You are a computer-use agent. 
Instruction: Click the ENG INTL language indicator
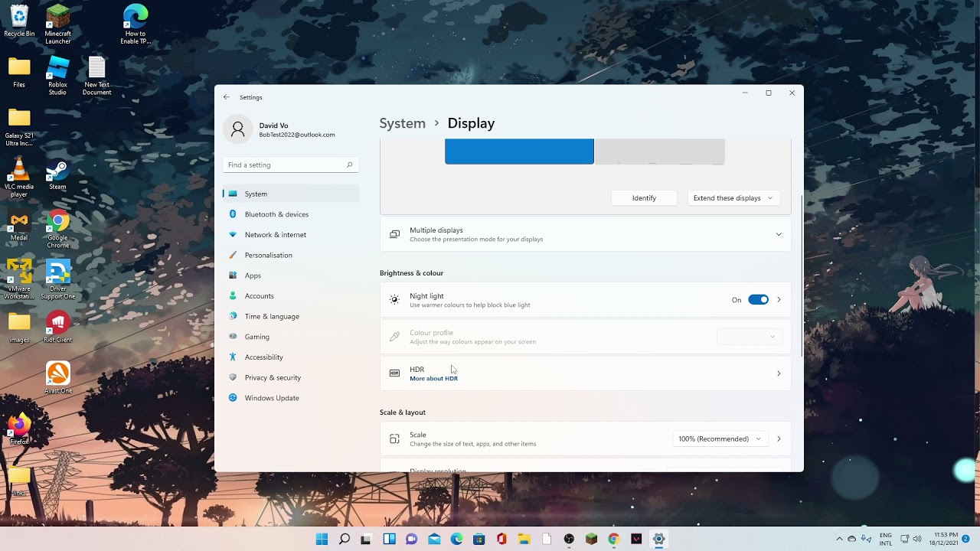click(886, 539)
